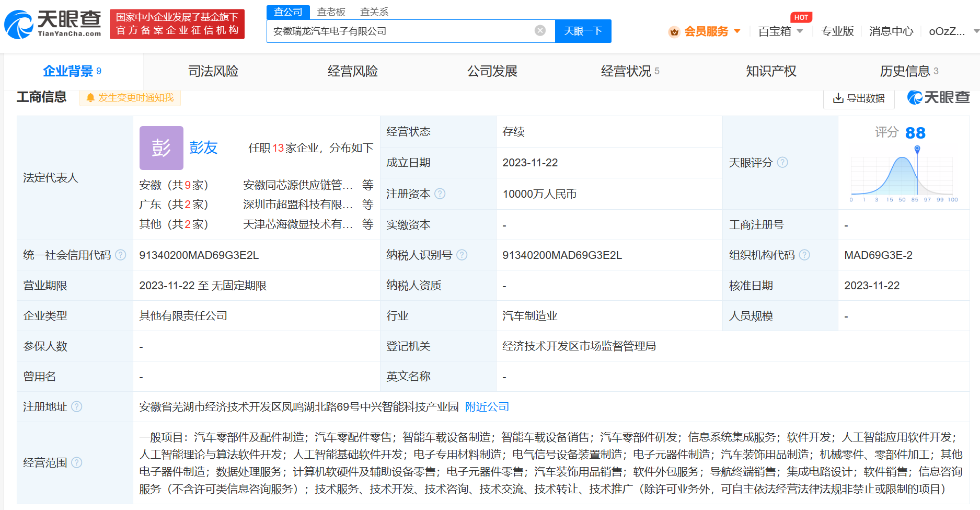Click the help icon beside 注册地址

pos(77,407)
